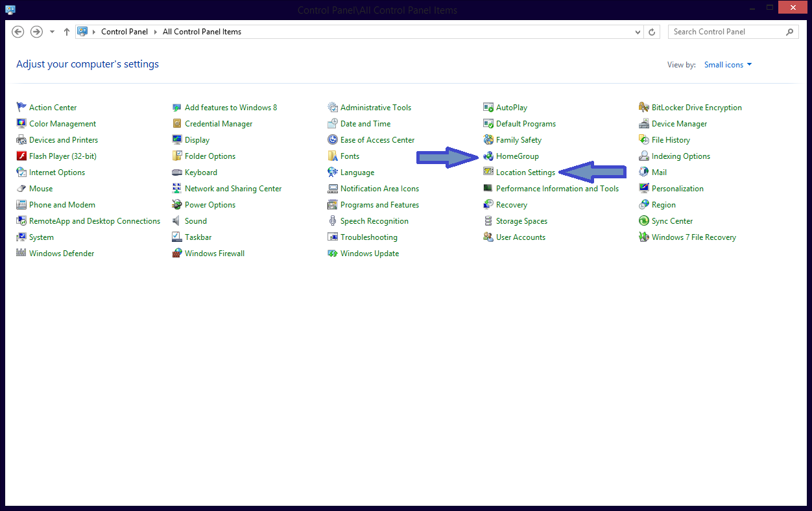Click the Storage Spaces icon
The image size is (812, 511).
(x=488, y=221)
